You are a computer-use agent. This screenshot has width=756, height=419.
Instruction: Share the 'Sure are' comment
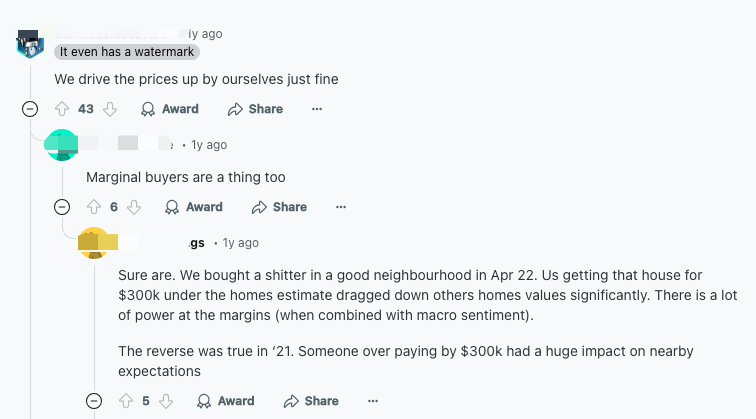click(x=311, y=401)
